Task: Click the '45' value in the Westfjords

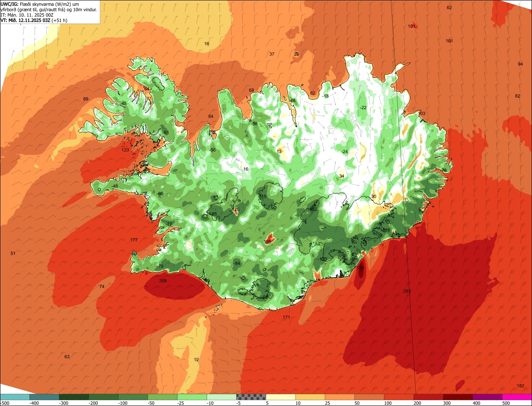Action: (x=124, y=103)
